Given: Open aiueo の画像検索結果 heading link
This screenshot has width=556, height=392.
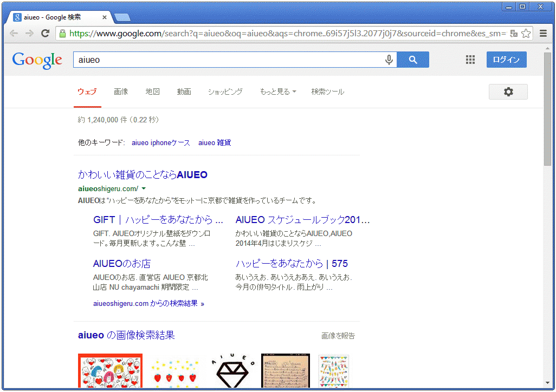Looking at the screenshot, I should coord(126,335).
